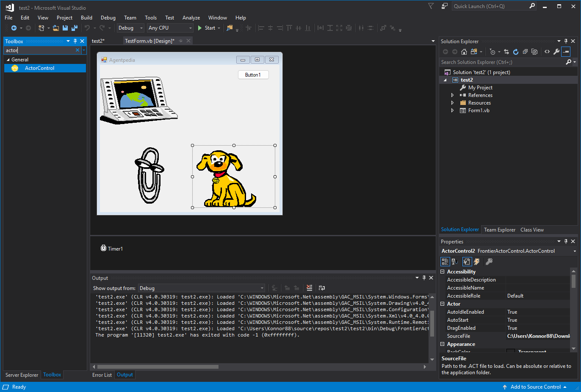Click Button1 on the form designer
Image resolution: width=581 pixels, height=392 pixels.
(x=253, y=75)
